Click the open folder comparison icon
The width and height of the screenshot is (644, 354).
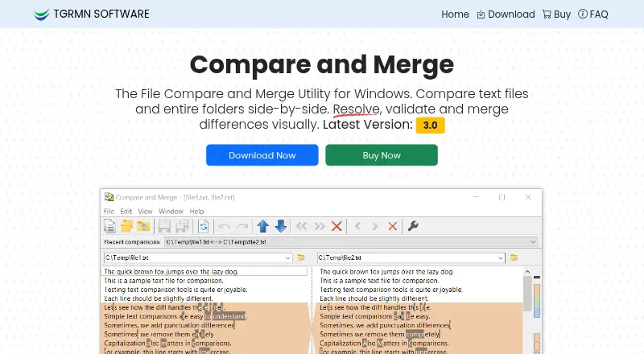click(x=126, y=226)
